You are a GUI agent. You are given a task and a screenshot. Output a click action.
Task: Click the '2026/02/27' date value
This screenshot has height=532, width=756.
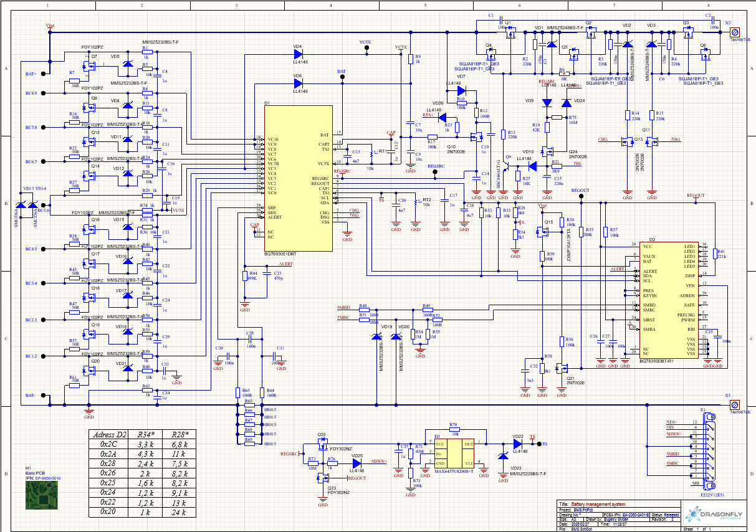[580, 524]
